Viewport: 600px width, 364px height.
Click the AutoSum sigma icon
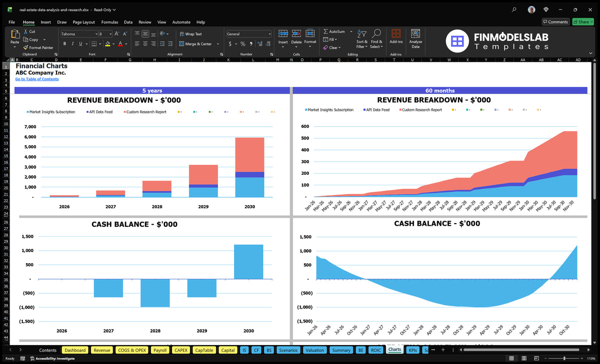tap(325, 31)
